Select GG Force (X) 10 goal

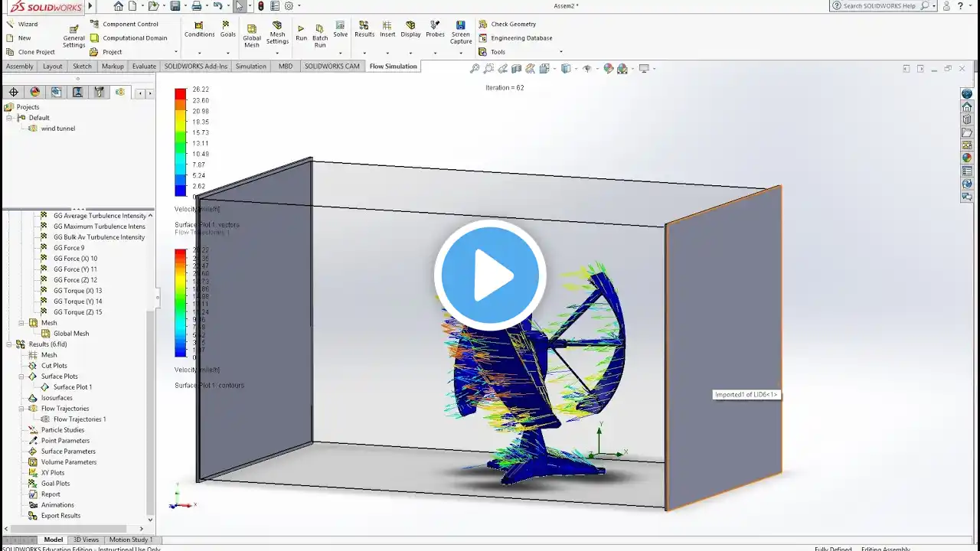[x=69, y=259]
